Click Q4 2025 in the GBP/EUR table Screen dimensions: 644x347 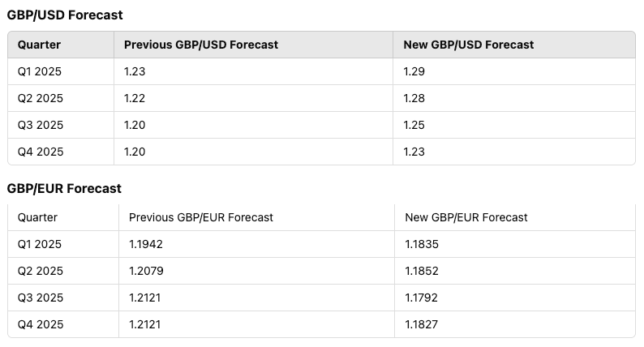(x=40, y=324)
